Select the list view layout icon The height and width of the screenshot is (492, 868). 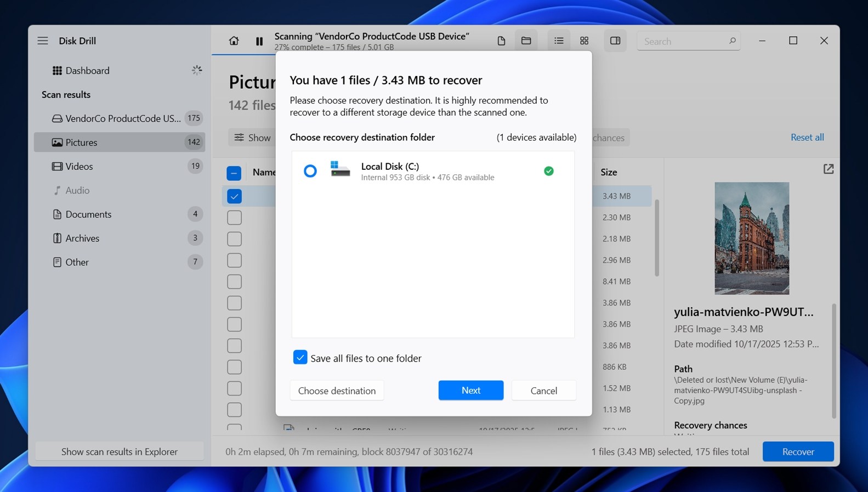pyautogui.click(x=558, y=41)
